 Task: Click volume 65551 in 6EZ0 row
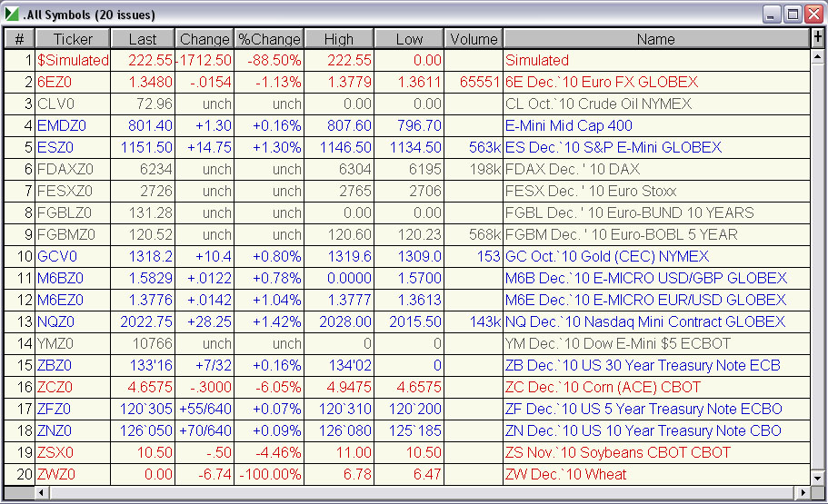click(x=480, y=82)
